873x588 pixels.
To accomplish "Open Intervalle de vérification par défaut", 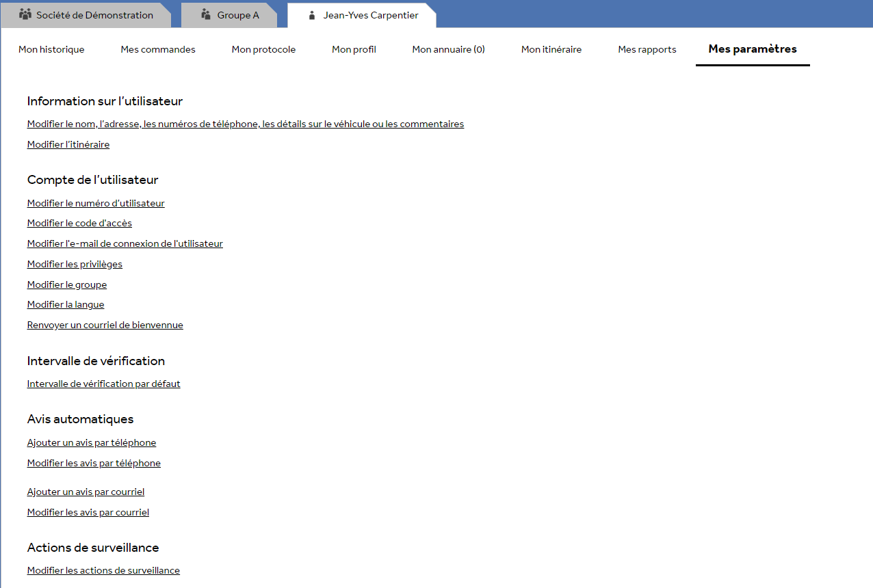I will coord(103,384).
